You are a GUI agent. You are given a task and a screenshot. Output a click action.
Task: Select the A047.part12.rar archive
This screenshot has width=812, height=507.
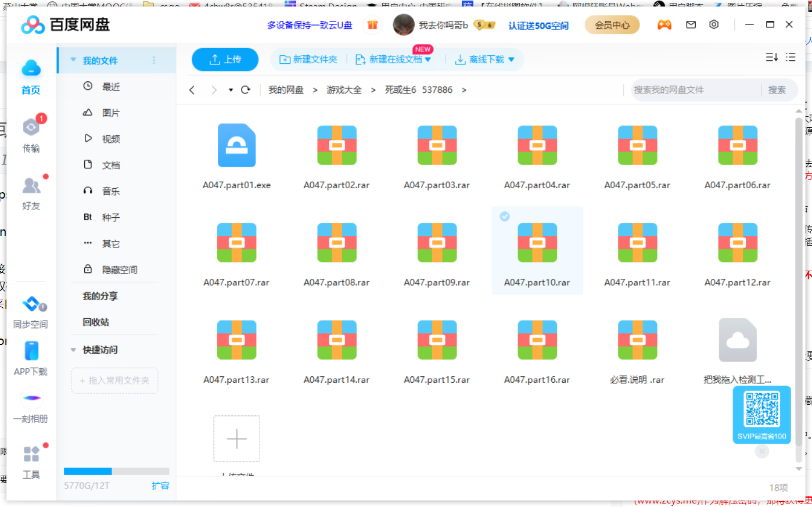point(738,253)
